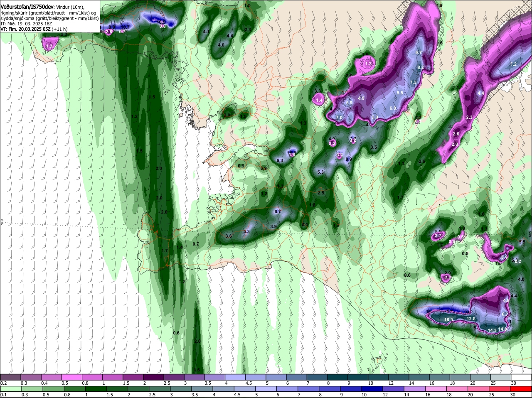
Task: Select snow legend swatch between 25 and 30
Action: point(500,377)
